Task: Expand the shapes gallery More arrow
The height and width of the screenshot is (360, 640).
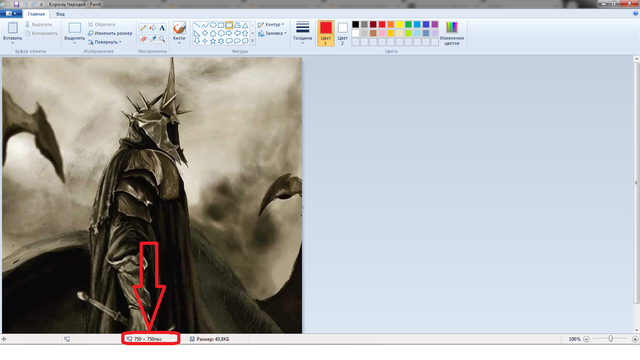Action: point(253,41)
